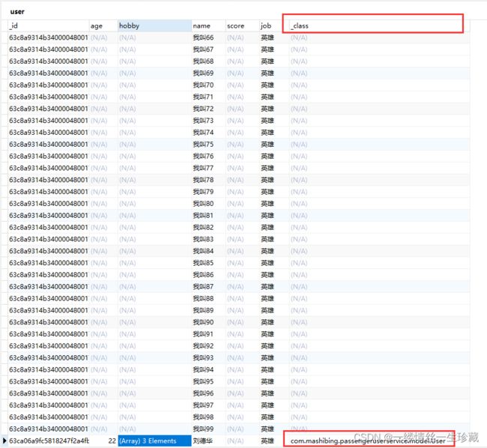Select the name cell 我叫81

[208, 216]
